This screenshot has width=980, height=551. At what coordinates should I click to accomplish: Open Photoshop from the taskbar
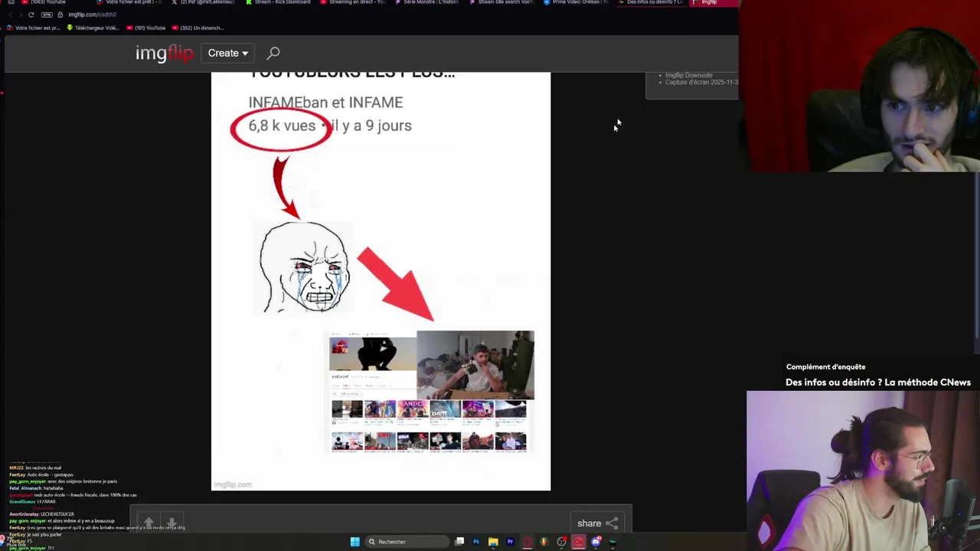click(476, 542)
